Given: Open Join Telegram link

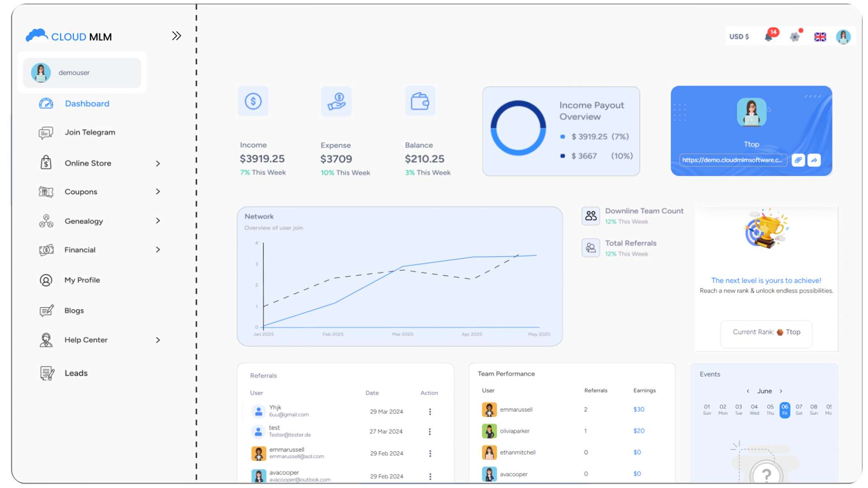Looking at the screenshot, I should 90,132.
